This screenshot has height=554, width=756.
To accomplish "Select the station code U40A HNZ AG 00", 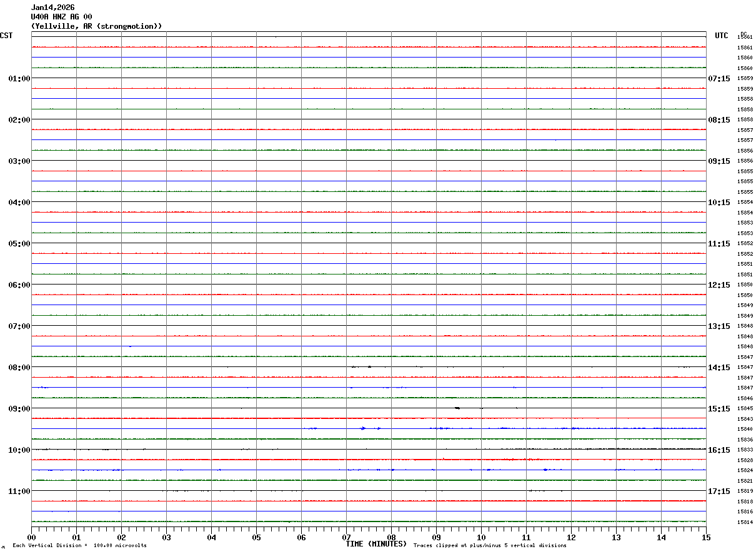I will (x=62, y=17).
